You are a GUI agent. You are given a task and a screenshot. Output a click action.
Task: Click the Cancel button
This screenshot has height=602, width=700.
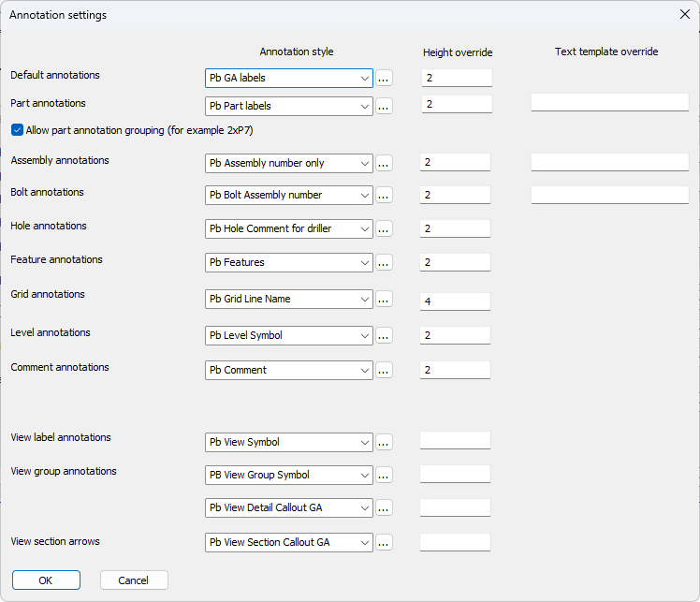tap(134, 580)
